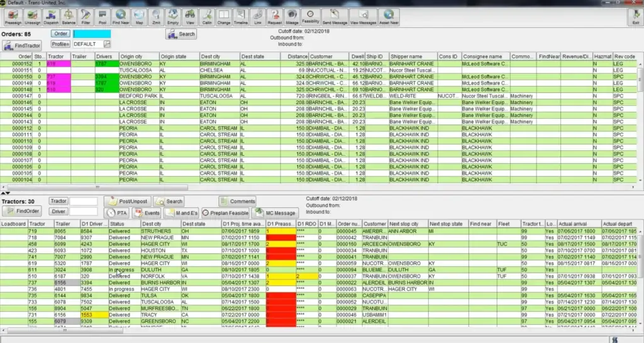
Task: Click the Actual arrival column header
Action: click(579, 224)
